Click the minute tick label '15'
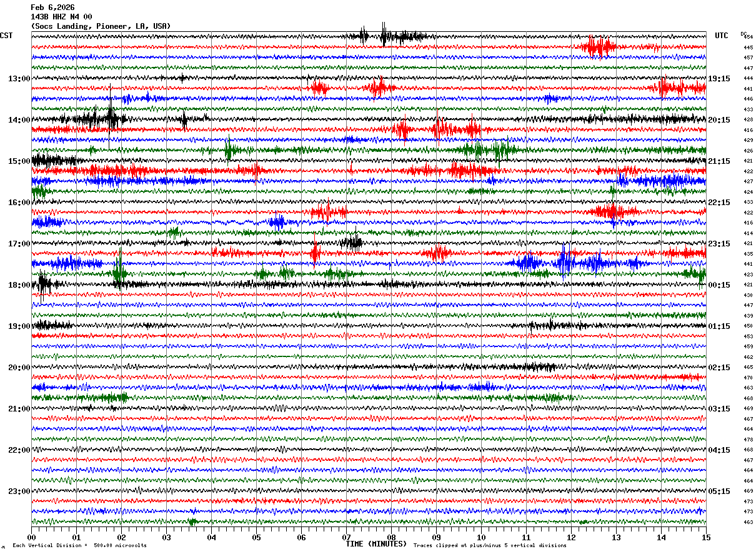This screenshot has height=554, width=756. 706,537
